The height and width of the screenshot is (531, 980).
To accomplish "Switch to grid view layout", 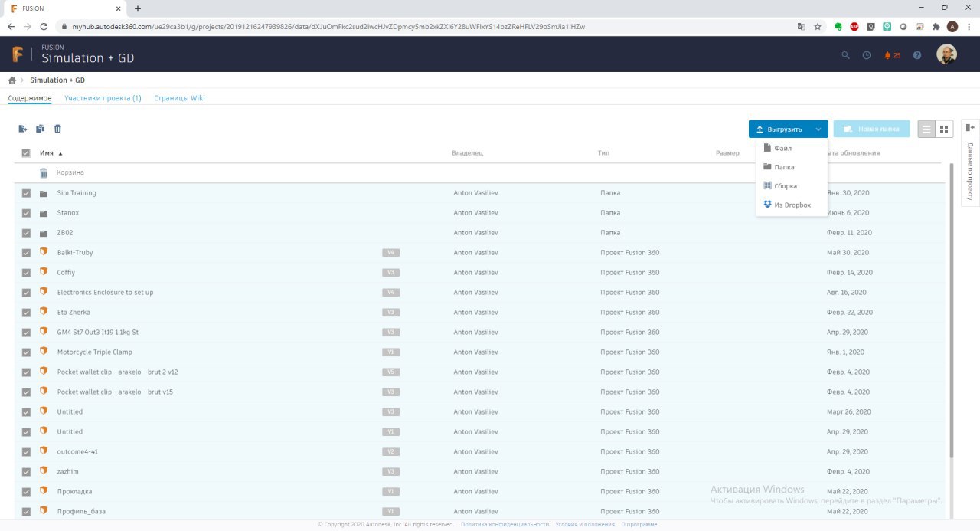I will coord(944,129).
